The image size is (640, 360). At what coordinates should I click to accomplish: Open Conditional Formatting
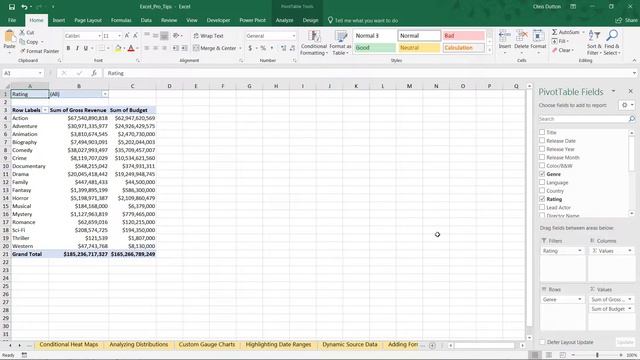coord(313,43)
